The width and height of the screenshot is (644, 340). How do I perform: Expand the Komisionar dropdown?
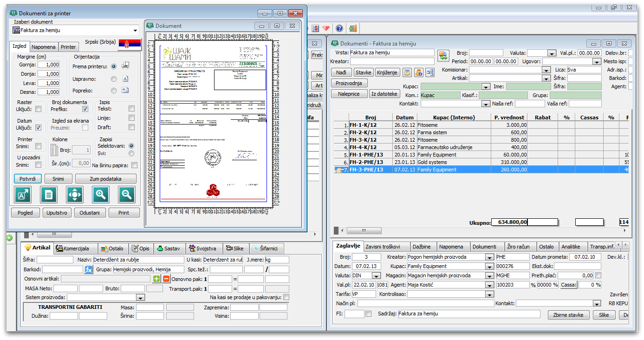546,70
